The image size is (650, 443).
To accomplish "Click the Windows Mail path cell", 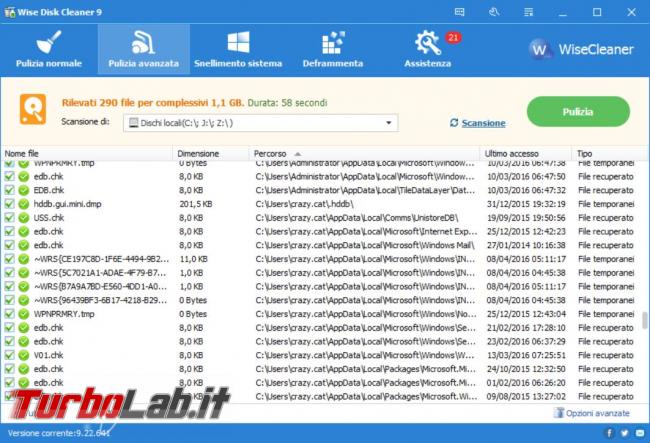I will click(365, 245).
